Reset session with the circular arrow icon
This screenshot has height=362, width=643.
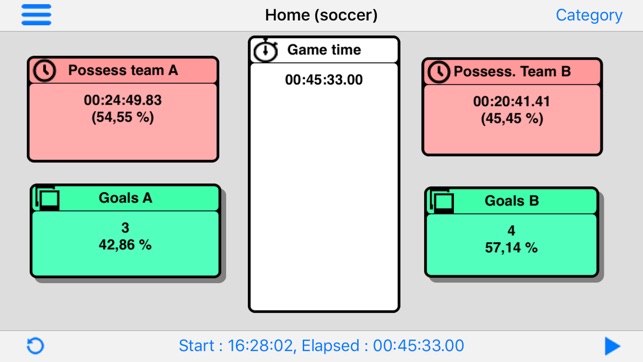click(35, 346)
